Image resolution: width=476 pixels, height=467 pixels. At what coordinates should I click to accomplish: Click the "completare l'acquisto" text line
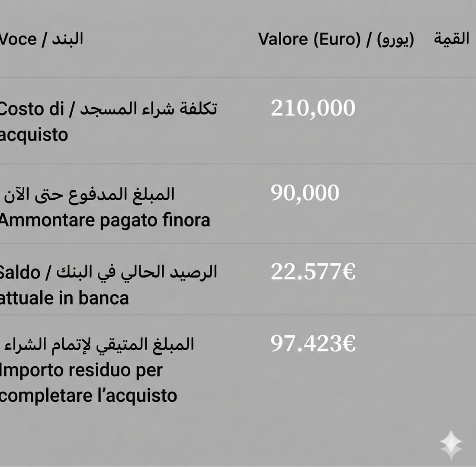pyautogui.click(x=88, y=396)
